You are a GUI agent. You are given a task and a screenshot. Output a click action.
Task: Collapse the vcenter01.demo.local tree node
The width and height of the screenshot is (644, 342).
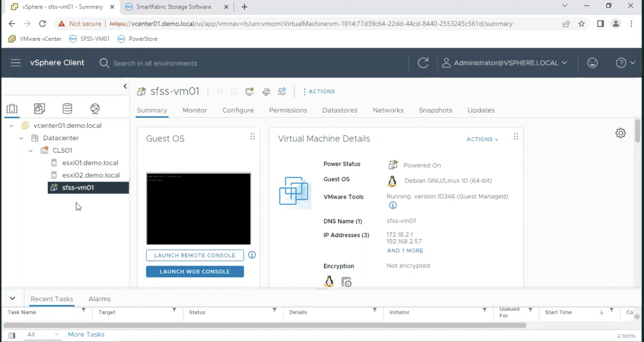pyautogui.click(x=12, y=126)
